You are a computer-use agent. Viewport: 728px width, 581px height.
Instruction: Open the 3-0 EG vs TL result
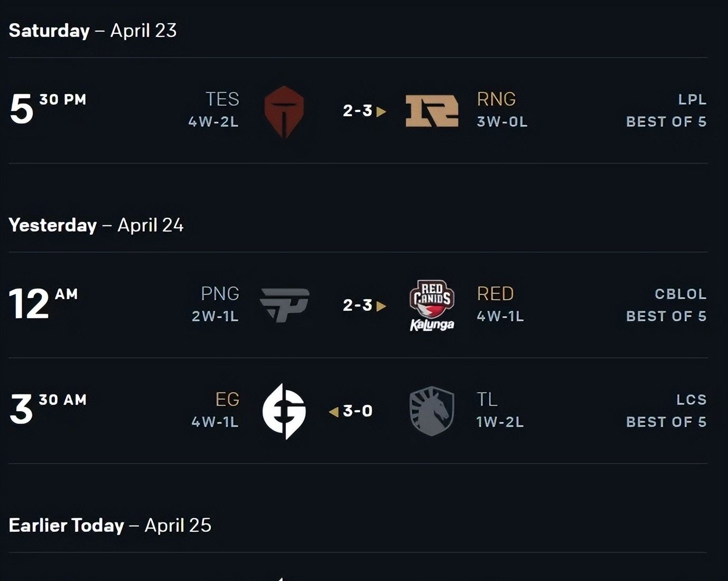(x=358, y=411)
